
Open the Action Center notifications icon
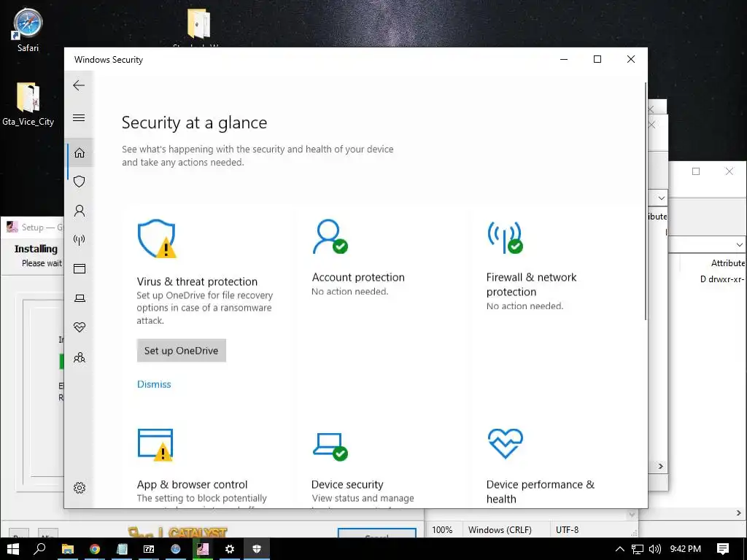click(723, 549)
